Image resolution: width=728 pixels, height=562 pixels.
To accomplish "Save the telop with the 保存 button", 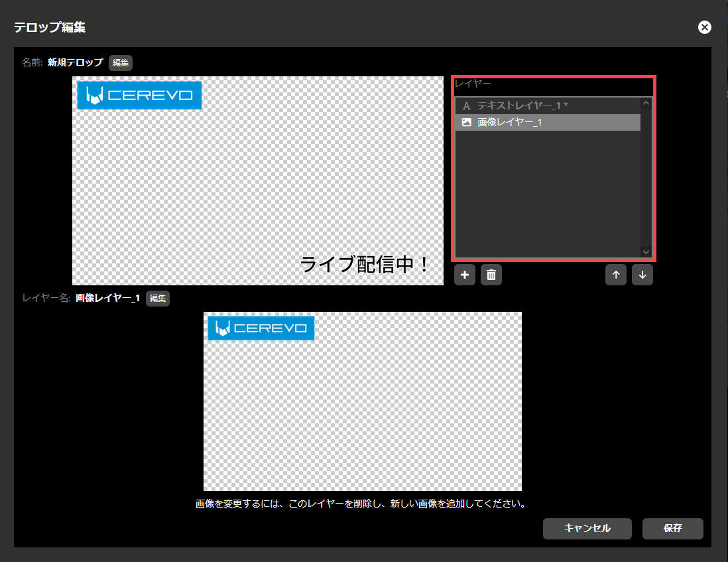I will point(672,529).
